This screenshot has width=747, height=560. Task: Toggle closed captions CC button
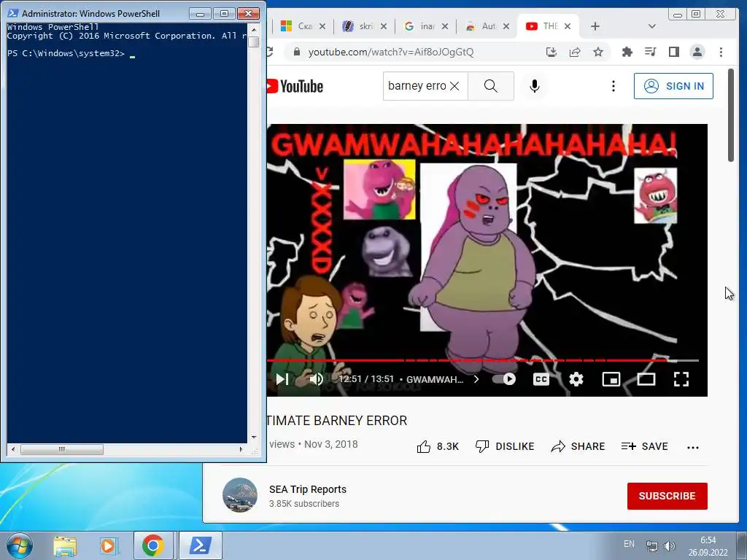click(541, 379)
